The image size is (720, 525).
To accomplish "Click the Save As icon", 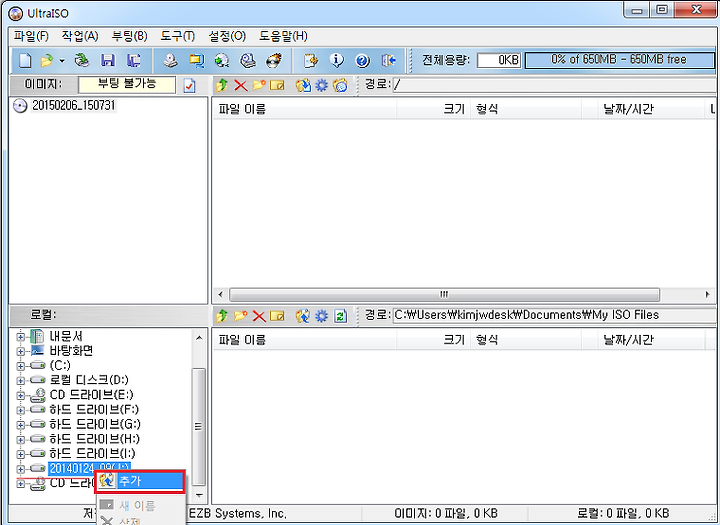I will coord(134,61).
